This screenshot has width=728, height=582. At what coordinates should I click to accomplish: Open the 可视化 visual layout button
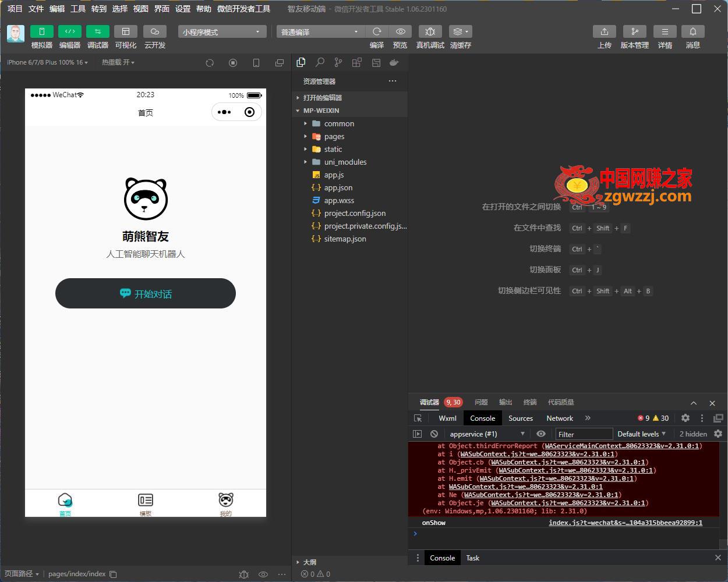[x=126, y=31]
